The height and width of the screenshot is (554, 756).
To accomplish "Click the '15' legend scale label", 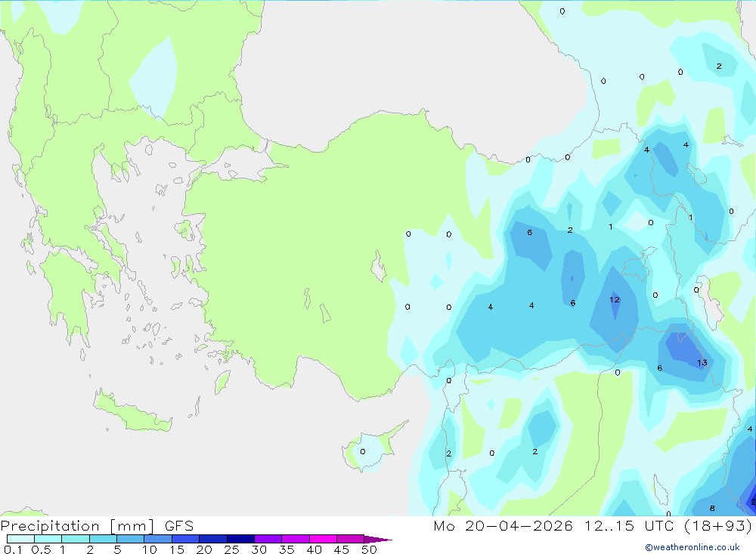I will [x=177, y=549].
